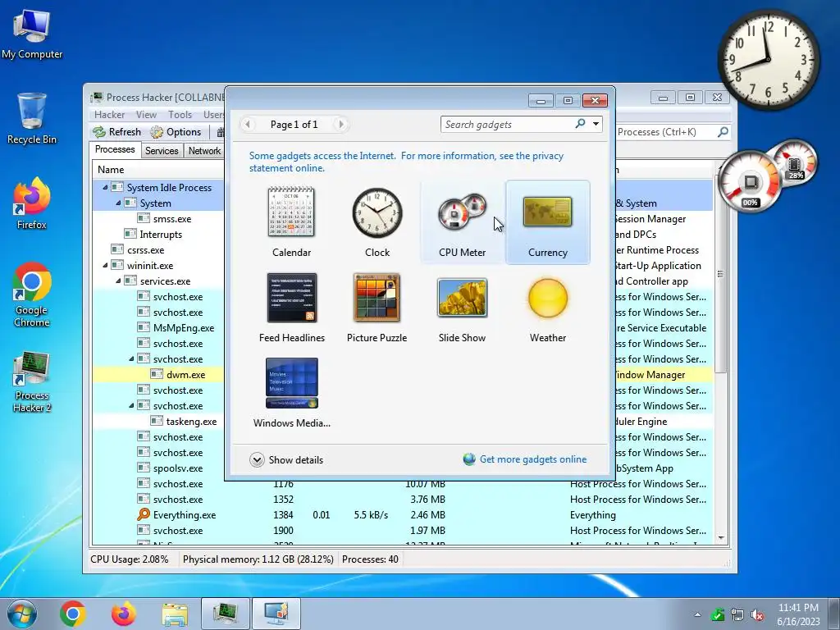Open Windows Explorer from the taskbar
The height and width of the screenshot is (630, 840).
coord(175,614)
